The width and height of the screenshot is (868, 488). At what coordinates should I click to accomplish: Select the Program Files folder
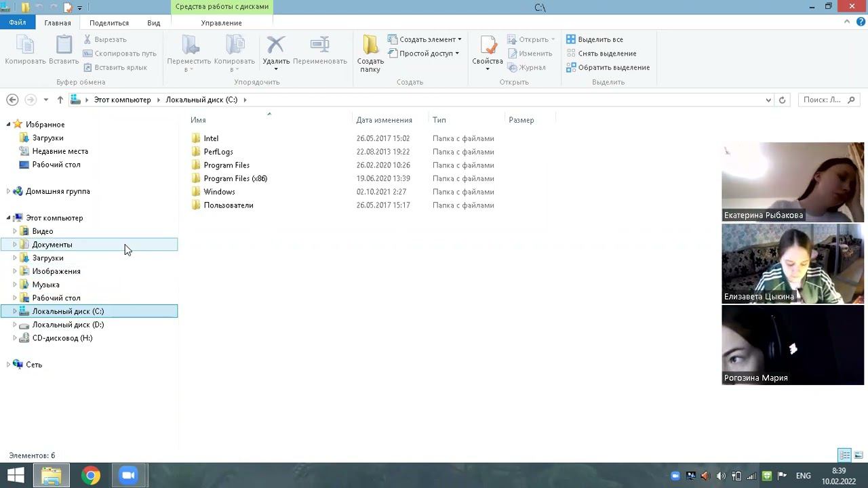coord(226,165)
